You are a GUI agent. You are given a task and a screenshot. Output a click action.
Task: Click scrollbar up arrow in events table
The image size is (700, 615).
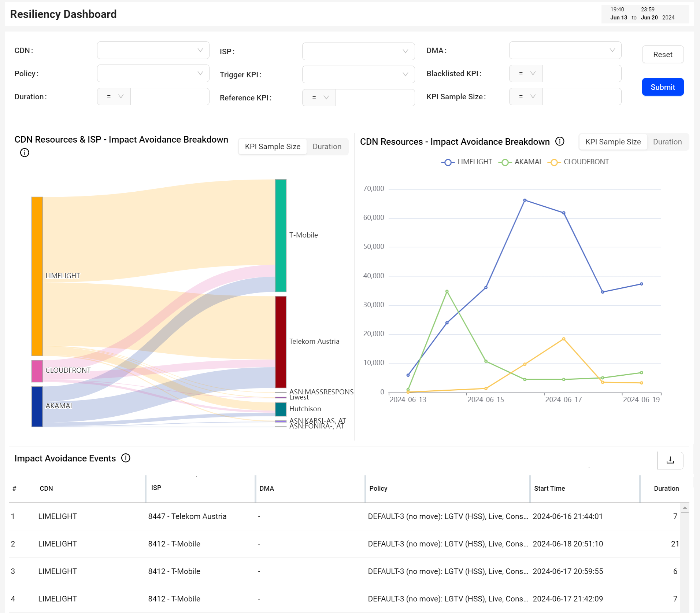click(x=684, y=508)
